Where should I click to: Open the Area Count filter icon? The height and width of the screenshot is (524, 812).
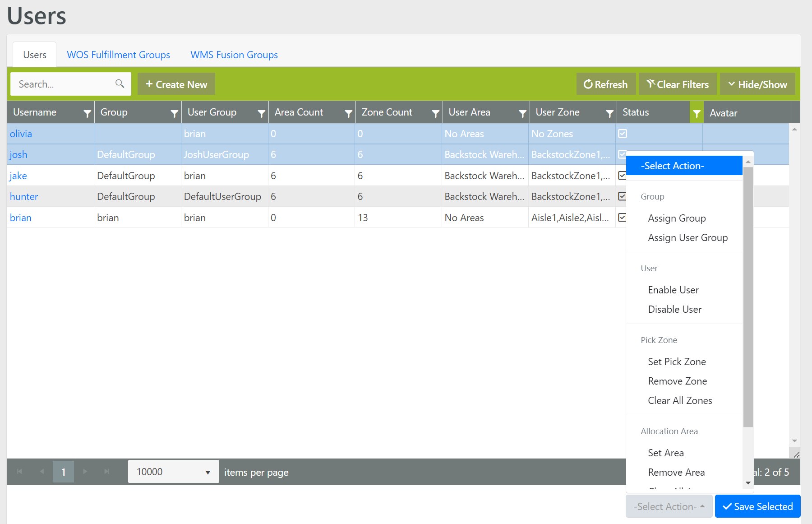(348, 113)
